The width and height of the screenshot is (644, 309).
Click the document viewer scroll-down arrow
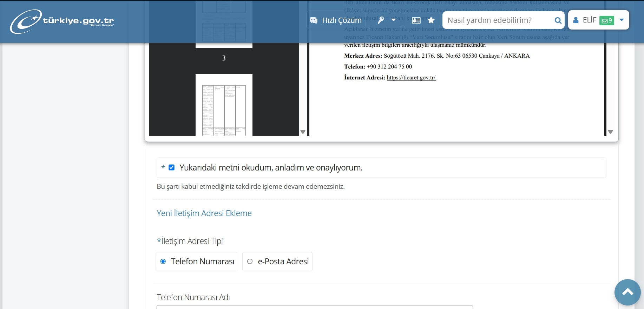tap(610, 132)
